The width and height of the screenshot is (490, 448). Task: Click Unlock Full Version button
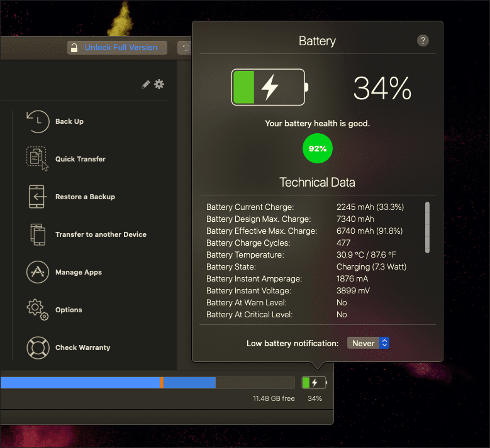[x=117, y=48]
